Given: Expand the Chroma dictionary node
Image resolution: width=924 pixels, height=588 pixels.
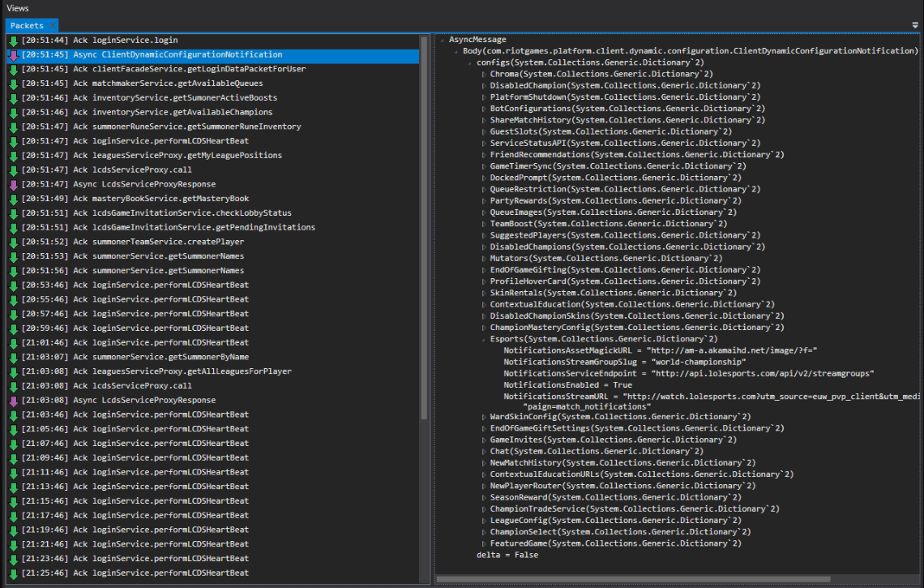Looking at the screenshot, I should point(484,75).
